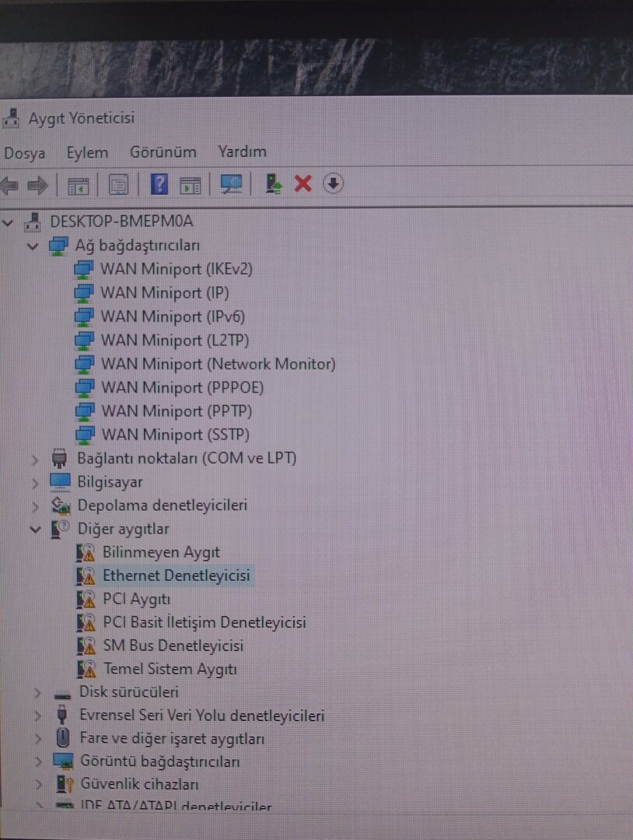
Task: Select the Depolama denetleyicileri label
Action: (163, 506)
